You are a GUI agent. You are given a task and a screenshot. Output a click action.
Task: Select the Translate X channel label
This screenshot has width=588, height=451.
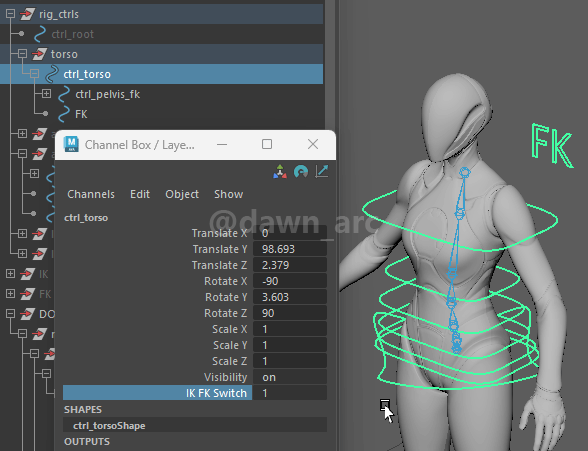[x=219, y=233]
